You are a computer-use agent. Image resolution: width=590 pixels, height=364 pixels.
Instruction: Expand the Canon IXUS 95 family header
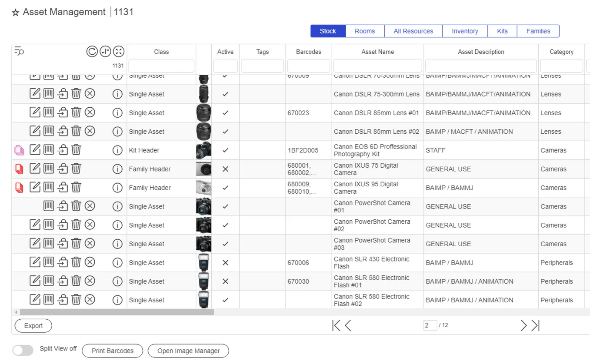(19, 188)
